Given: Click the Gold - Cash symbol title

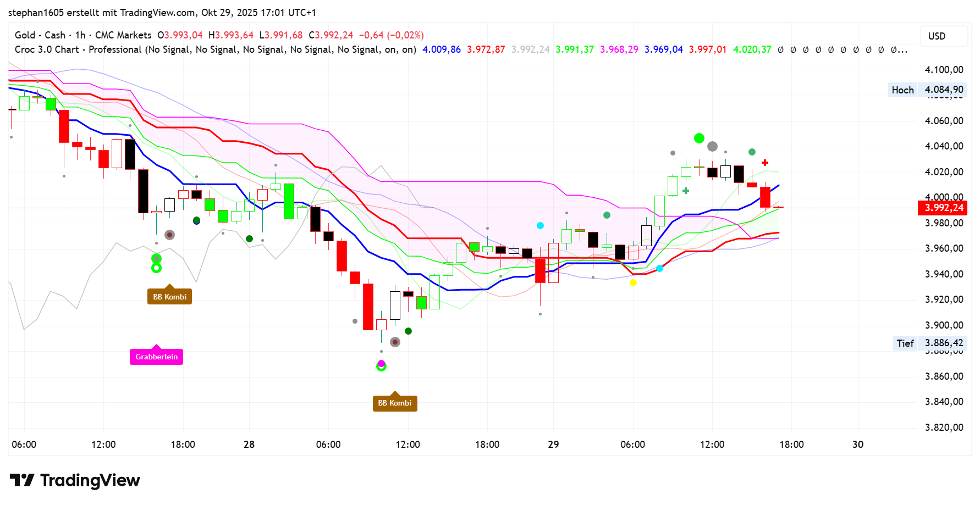Looking at the screenshot, I should pyautogui.click(x=40, y=35).
